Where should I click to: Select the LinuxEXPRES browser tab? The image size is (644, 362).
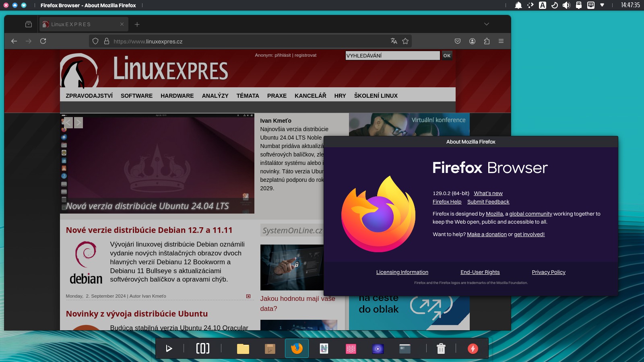84,24
